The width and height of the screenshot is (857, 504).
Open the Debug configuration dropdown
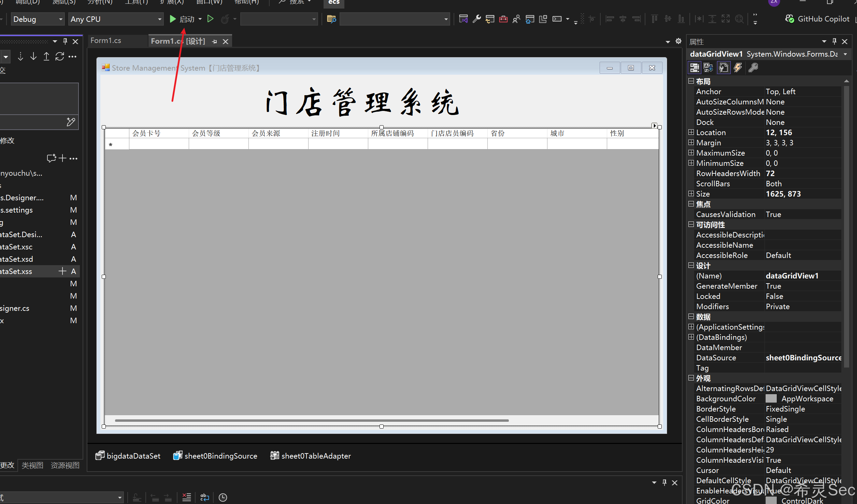tap(38, 19)
